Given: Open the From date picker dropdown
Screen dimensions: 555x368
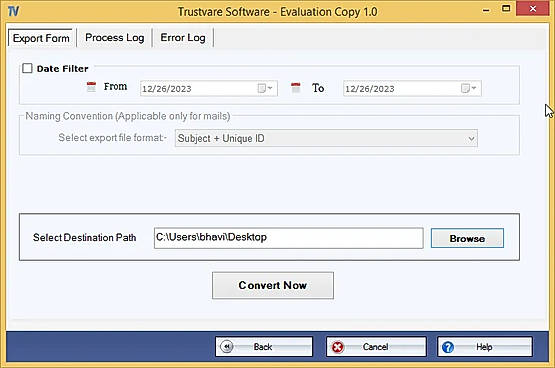Looking at the screenshot, I should (x=265, y=88).
